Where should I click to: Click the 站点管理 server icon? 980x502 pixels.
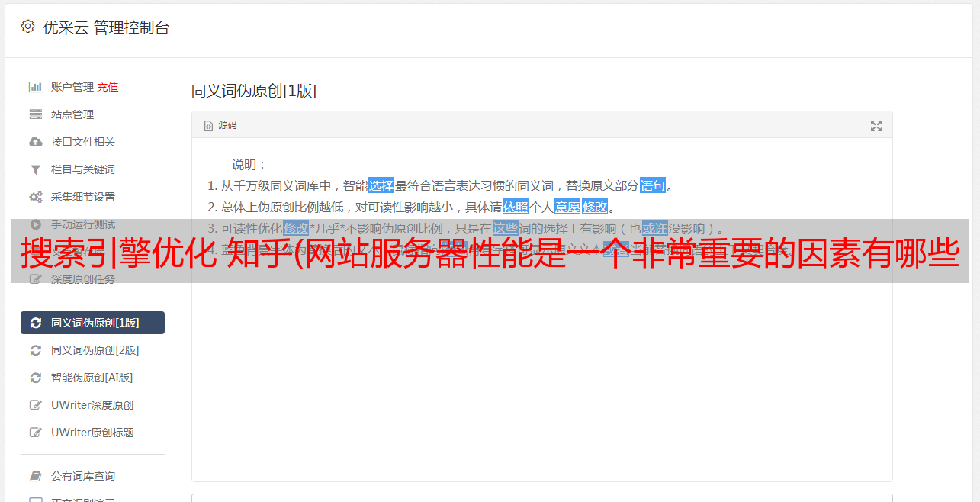pyautogui.click(x=35, y=114)
